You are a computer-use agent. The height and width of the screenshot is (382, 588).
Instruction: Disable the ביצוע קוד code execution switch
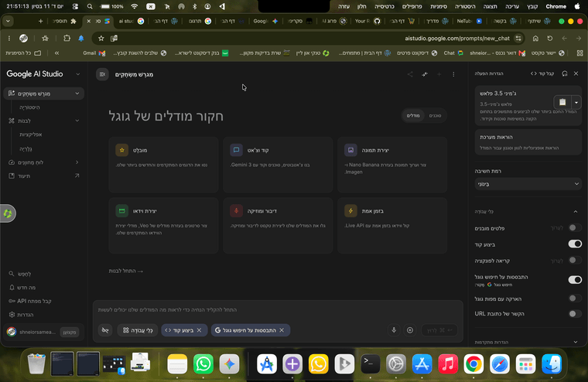coord(575,244)
